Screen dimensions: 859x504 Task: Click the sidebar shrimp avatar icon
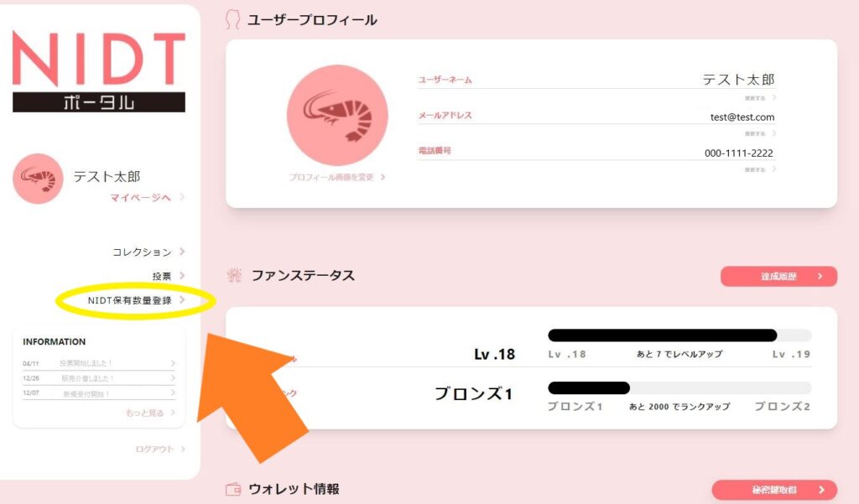[x=38, y=179]
